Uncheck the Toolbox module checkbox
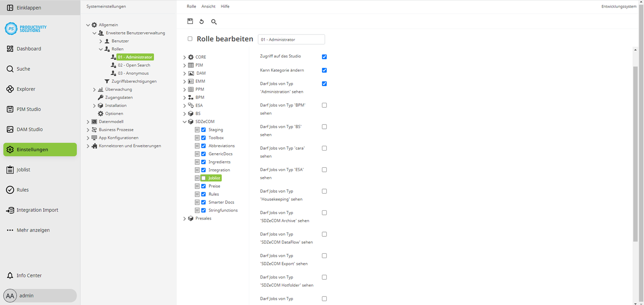644x305 pixels. pyautogui.click(x=203, y=137)
